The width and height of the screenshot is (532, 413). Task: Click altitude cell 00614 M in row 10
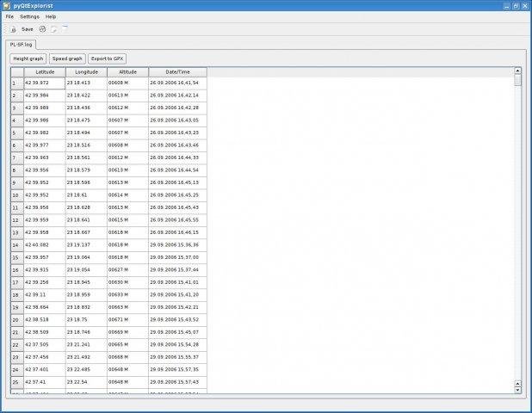[x=128, y=195]
